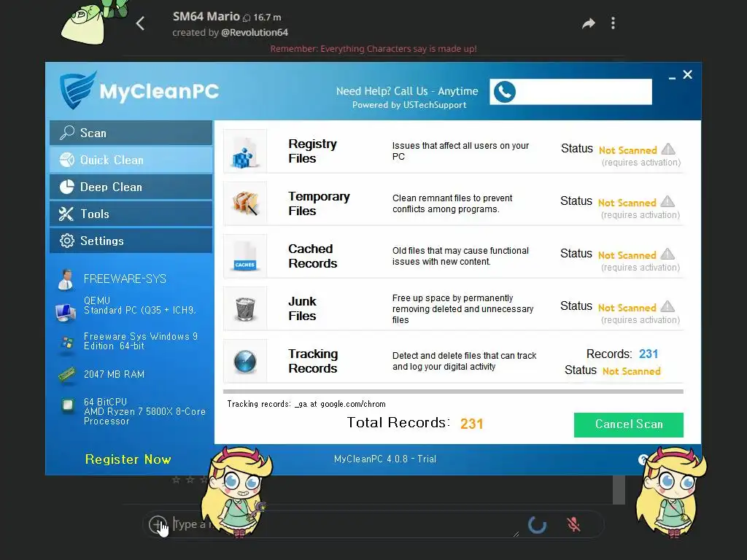
Task: Click the RAM memory stick icon
Action: 66,375
